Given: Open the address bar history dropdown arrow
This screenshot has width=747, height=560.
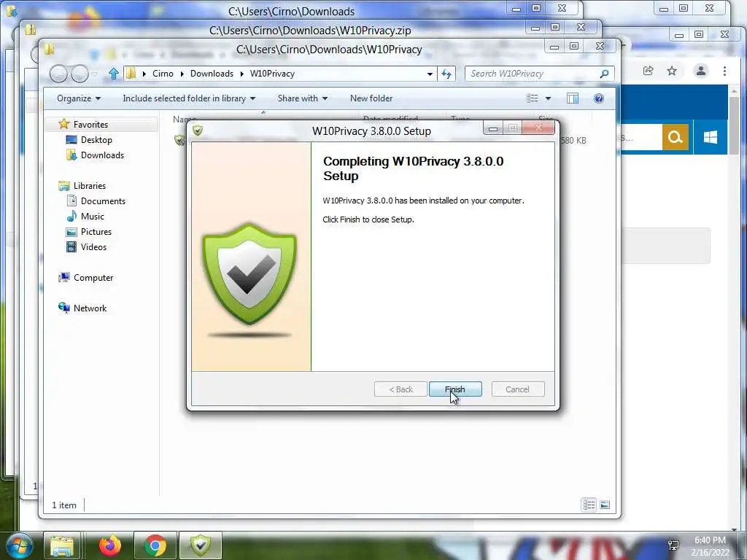Looking at the screenshot, I should point(430,74).
